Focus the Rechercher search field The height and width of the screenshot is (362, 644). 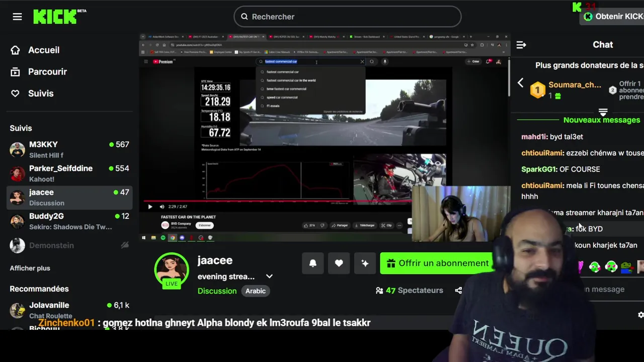tap(347, 17)
